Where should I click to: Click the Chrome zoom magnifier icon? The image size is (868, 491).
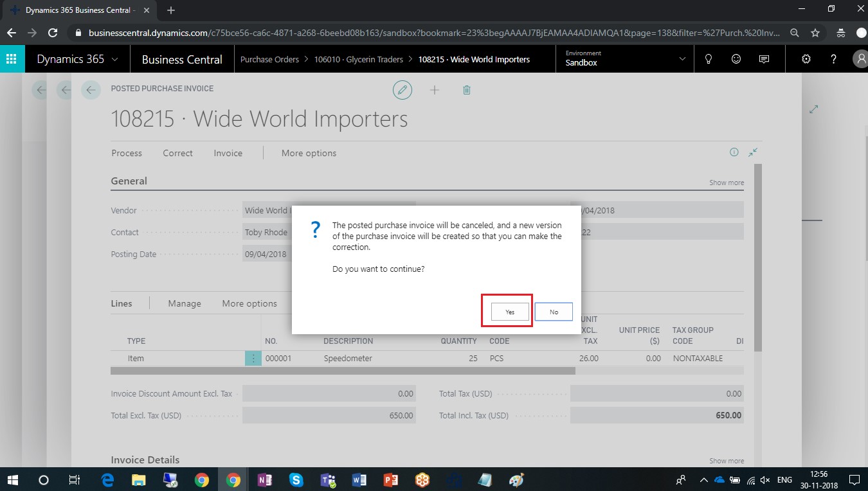[795, 33]
